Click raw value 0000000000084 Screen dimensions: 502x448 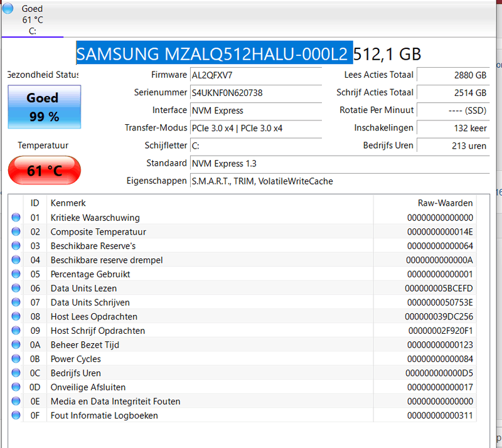click(x=440, y=359)
